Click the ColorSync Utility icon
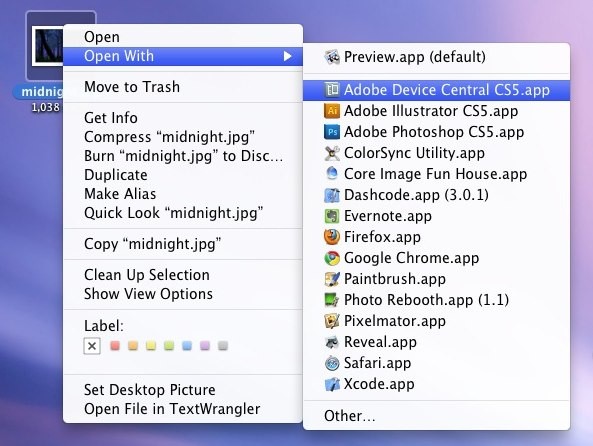Screen dimensions: 593x446 [332, 153]
